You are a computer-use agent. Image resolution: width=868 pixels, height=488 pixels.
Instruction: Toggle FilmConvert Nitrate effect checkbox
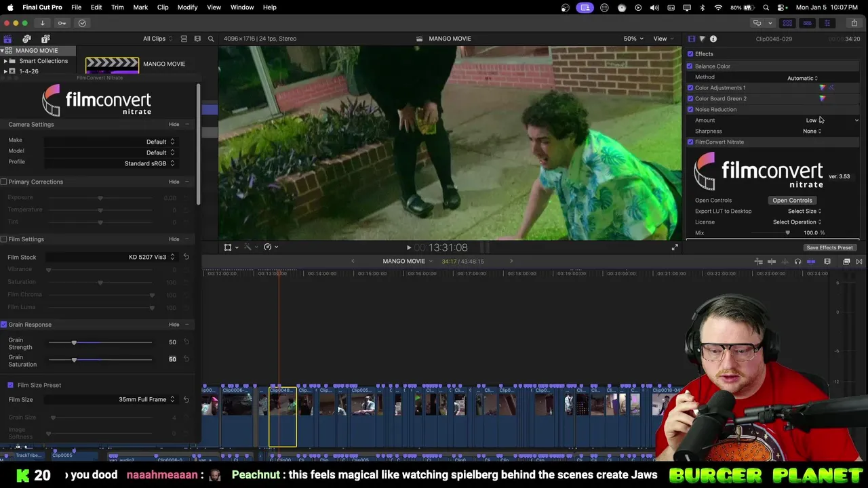(x=690, y=142)
